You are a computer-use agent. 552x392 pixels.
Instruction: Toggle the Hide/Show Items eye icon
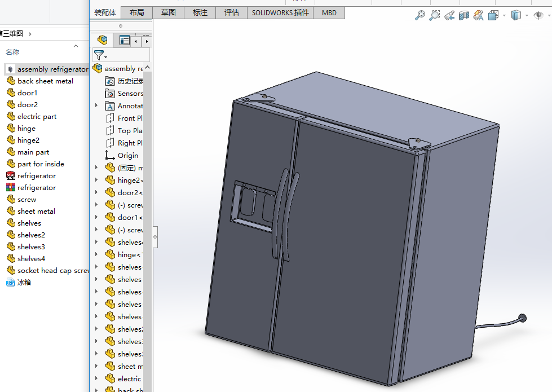pos(538,16)
